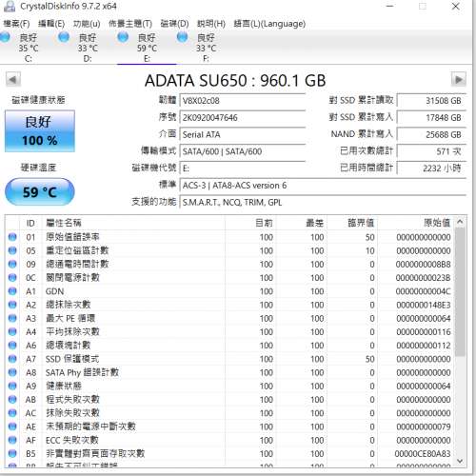Select drive F: health status icon

coord(182,37)
